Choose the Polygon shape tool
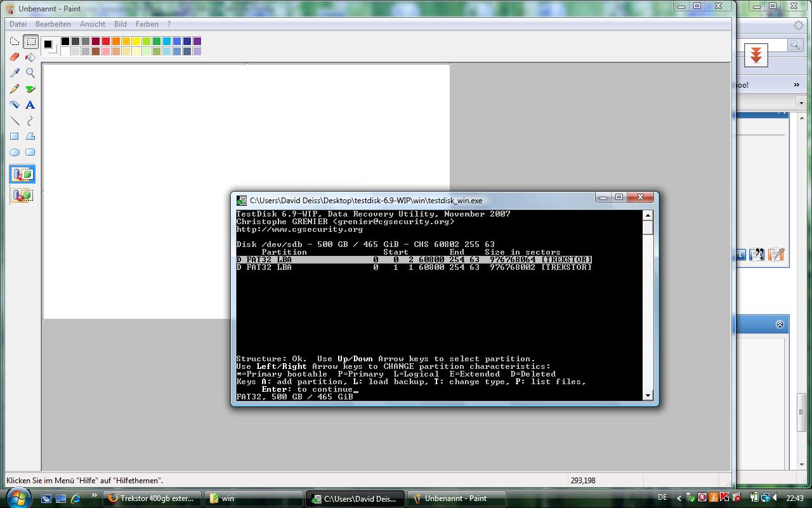 click(x=30, y=137)
